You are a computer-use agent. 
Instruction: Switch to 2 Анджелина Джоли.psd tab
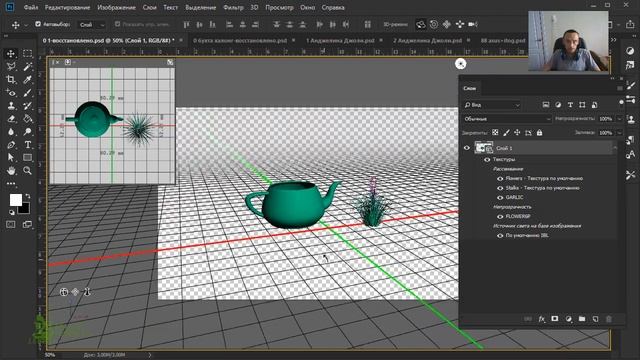click(427, 40)
